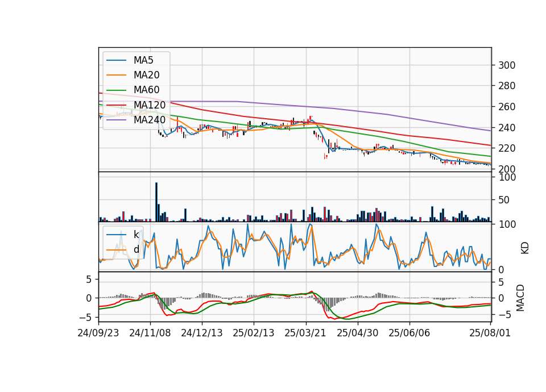Click the 300 price axis label
Viewport: 546px width, 392px height.
tap(507, 65)
